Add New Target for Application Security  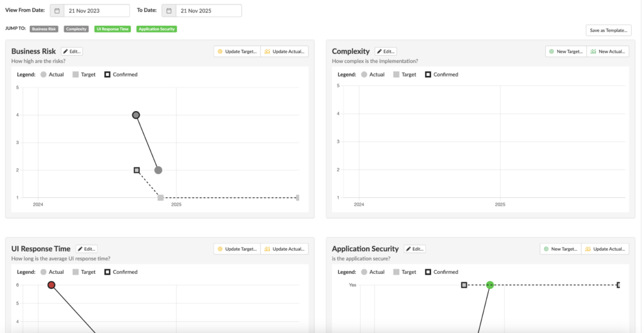(561, 249)
